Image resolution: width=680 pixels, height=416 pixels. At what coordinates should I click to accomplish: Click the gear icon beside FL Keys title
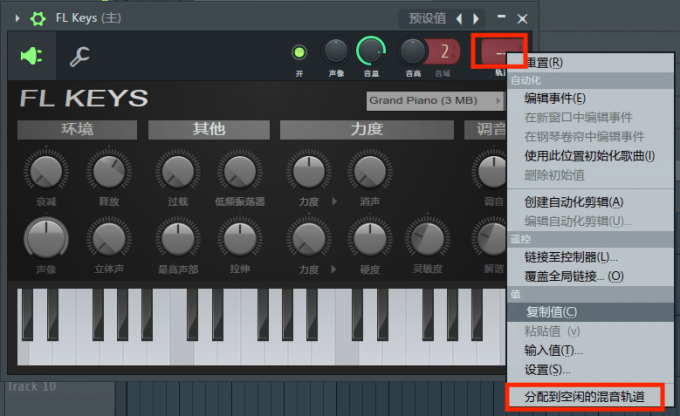coord(38,18)
